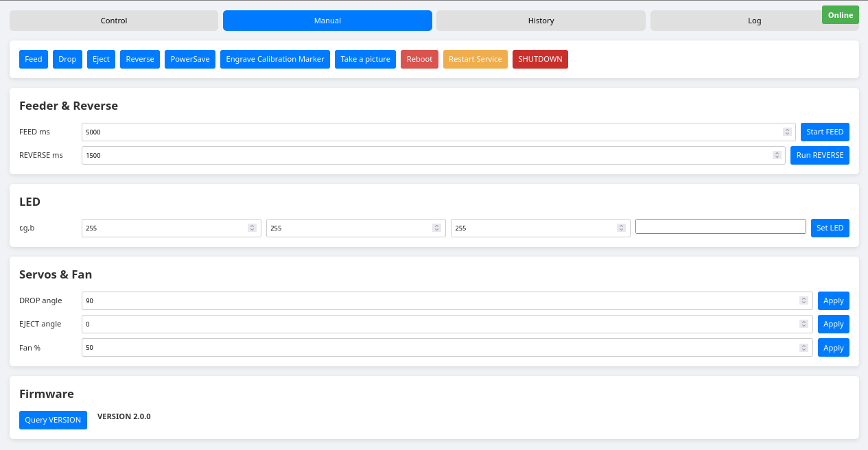Viewport: 868px width, 450px height.
Task: Shut down the machine
Action: click(540, 59)
